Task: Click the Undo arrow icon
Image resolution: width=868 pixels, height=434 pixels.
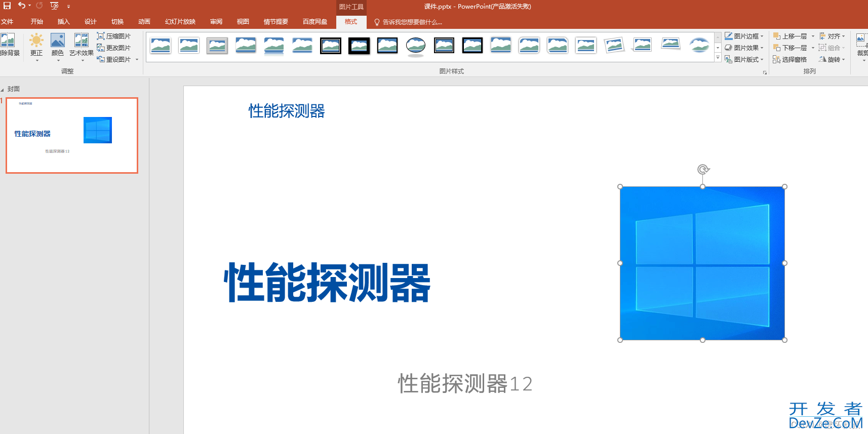Action: [21, 6]
